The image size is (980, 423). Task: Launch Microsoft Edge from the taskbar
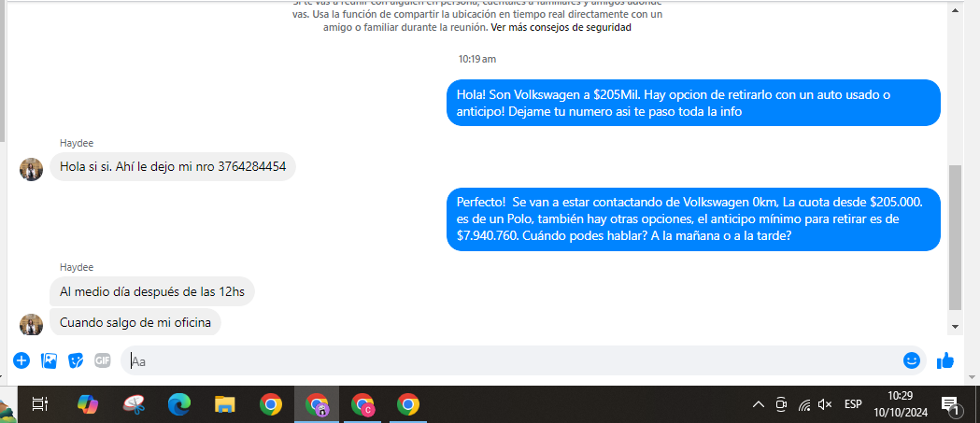(x=178, y=404)
